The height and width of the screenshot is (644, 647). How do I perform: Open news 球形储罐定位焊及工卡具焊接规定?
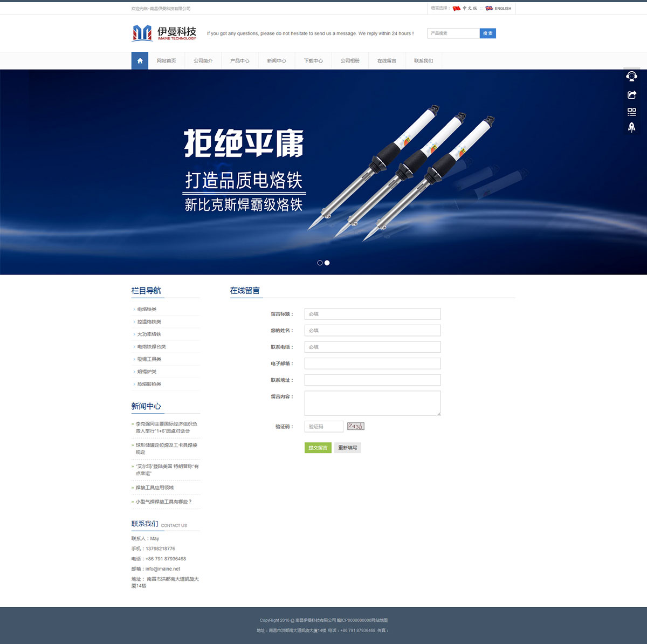click(x=166, y=448)
